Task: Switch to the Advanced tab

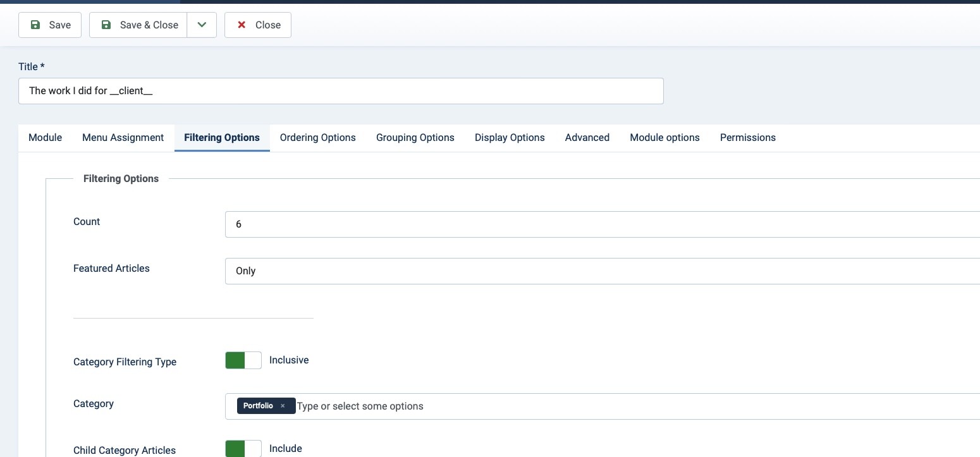Action: pos(587,138)
